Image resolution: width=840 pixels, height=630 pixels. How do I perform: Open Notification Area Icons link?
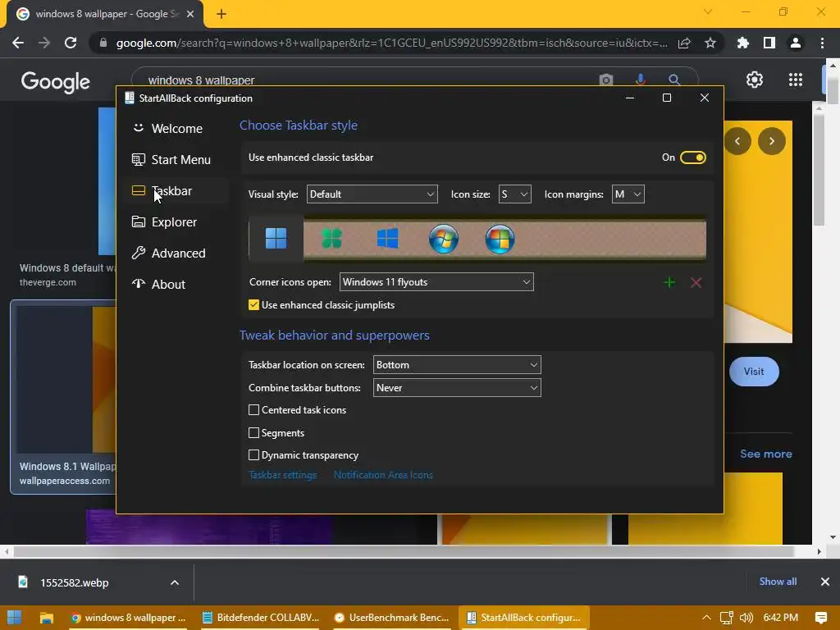point(383,475)
